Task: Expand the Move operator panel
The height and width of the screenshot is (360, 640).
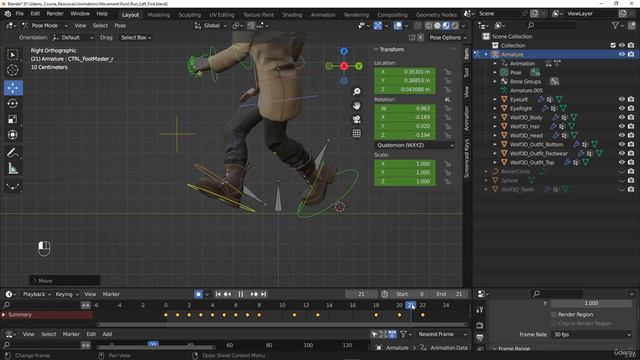Action: [35, 281]
